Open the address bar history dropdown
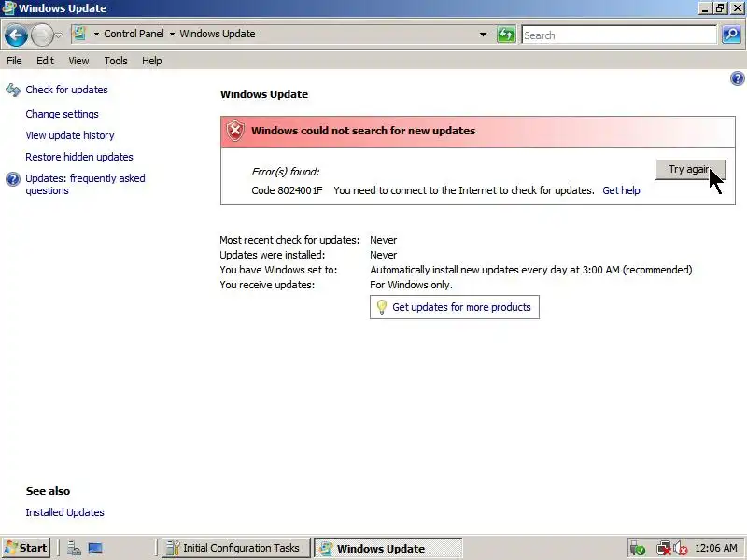The width and height of the screenshot is (747, 560). 483,35
